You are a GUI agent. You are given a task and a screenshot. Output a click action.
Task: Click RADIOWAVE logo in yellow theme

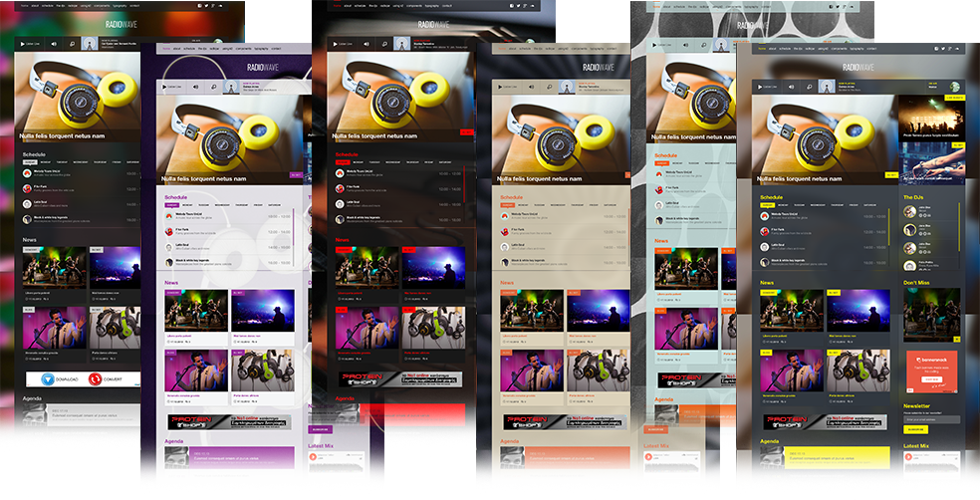point(858,68)
